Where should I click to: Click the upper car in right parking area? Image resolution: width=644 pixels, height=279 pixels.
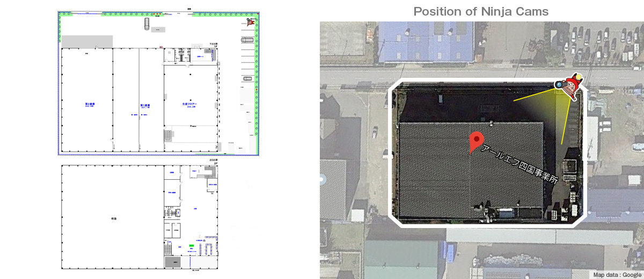pos(247,40)
